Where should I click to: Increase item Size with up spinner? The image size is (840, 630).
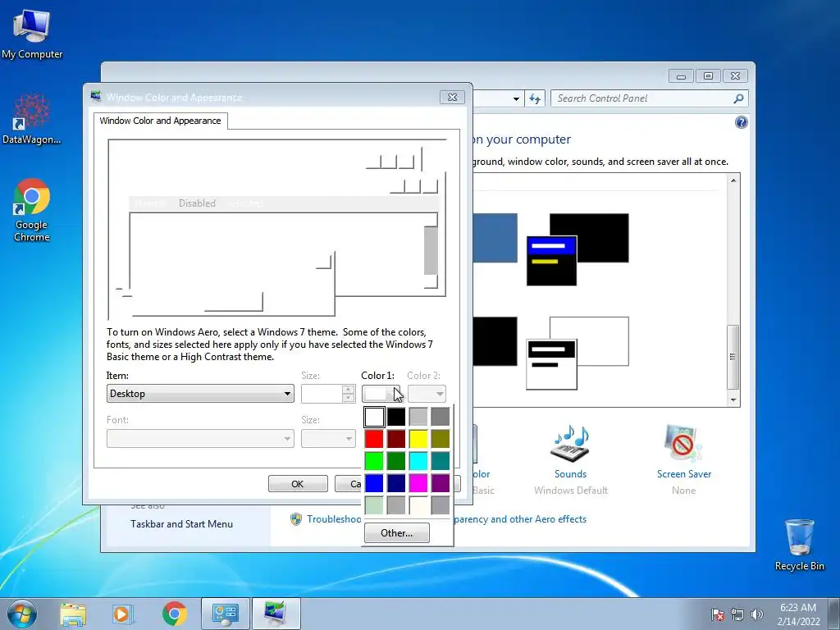[348, 390]
